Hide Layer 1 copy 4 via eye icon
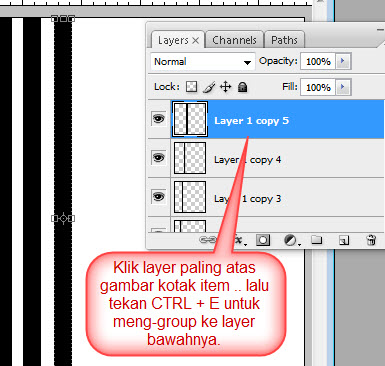 pos(158,157)
